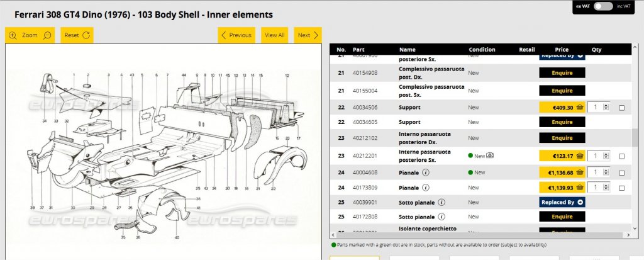The height and width of the screenshot is (260, 644).
Task: Click the Condition column header
Action: click(x=482, y=49)
